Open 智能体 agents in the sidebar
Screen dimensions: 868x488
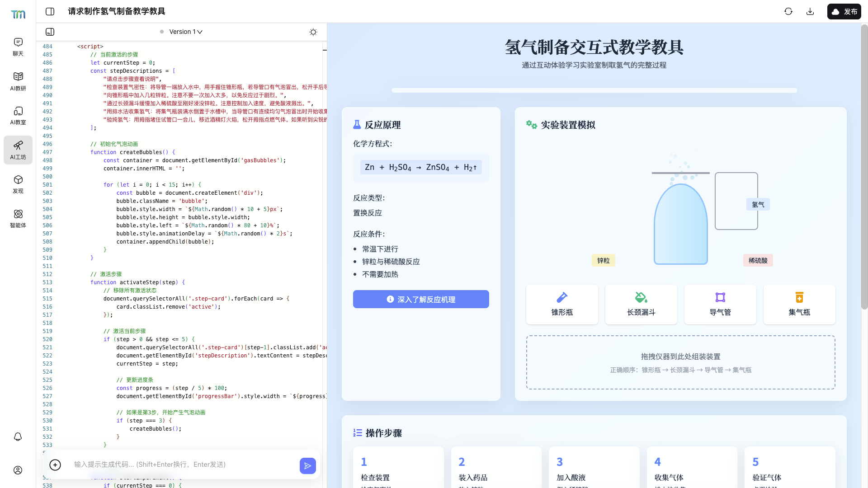click(18, 219)
